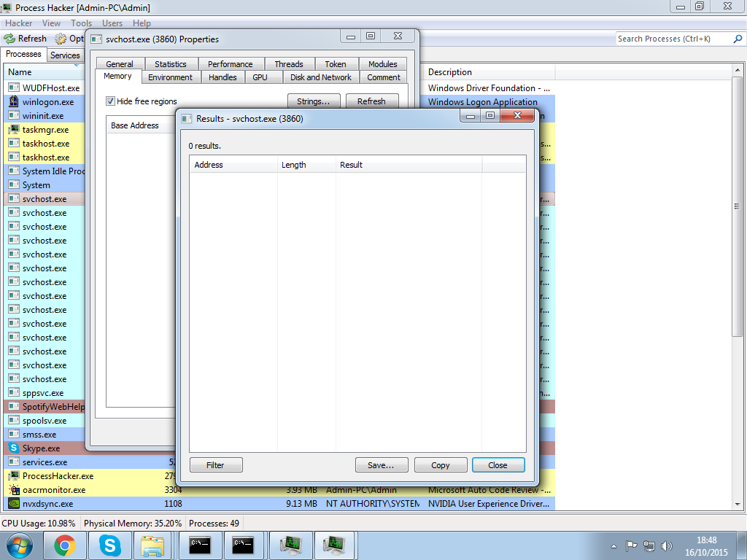Open the Hacker menu
Image resolution: width=747 pixels, height=560 pixels.
(x=19, y=23)
